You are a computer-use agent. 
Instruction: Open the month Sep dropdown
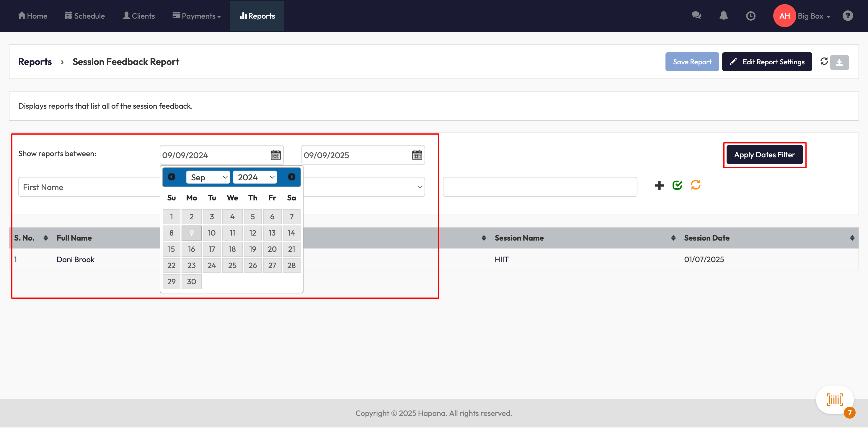point(208,177)
